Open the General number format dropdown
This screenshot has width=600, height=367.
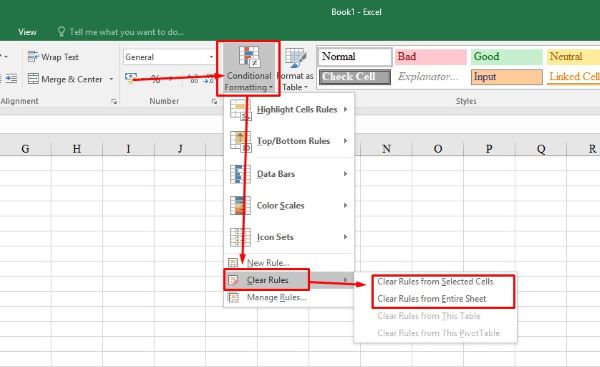pyautogui.click(x=211, y=57)
